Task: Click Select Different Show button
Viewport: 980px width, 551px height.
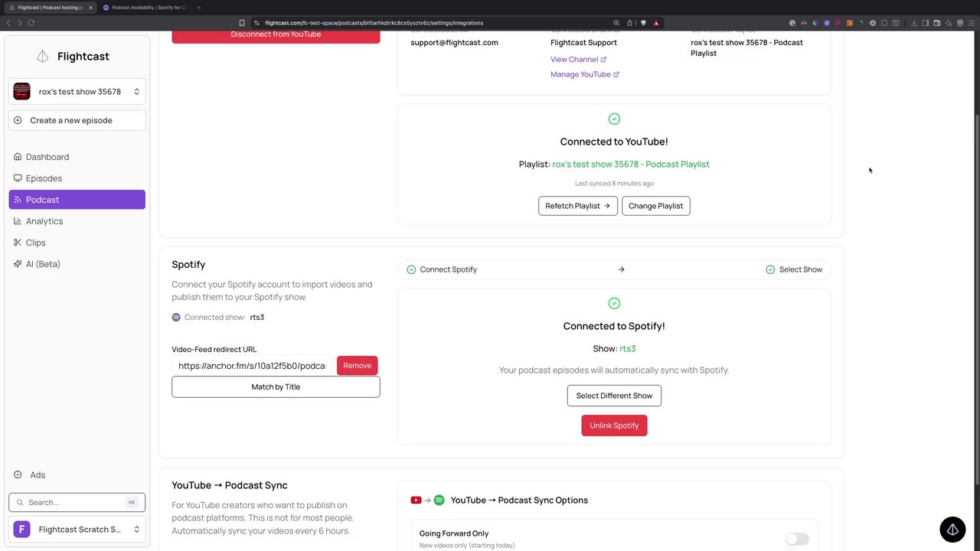Action: point(614,396)
